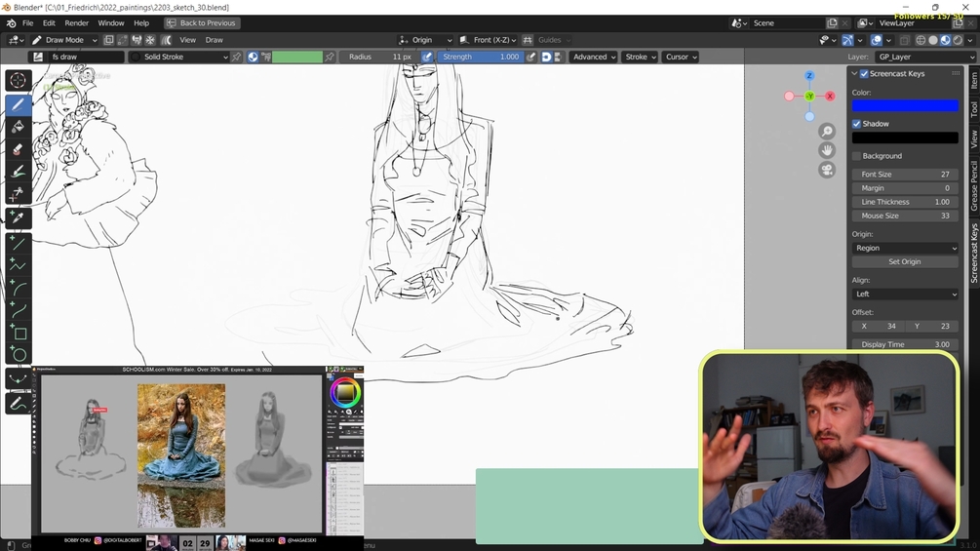Select the Cutter scissors tool
980x551 pixels.
[x=18, y=194]
